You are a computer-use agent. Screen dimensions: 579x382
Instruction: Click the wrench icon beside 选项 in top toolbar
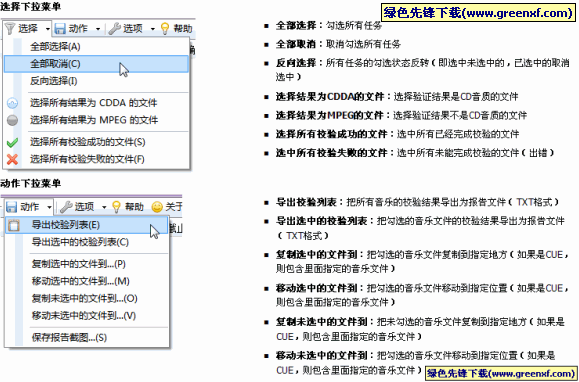pyautogui.click(x=114, y=28)
